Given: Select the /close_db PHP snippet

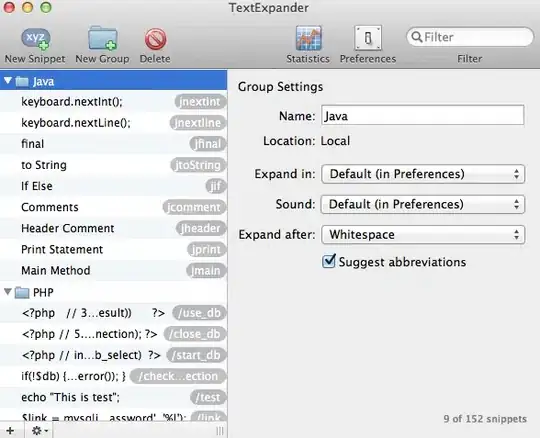Looking at the screenshot, I should point(114,334).
